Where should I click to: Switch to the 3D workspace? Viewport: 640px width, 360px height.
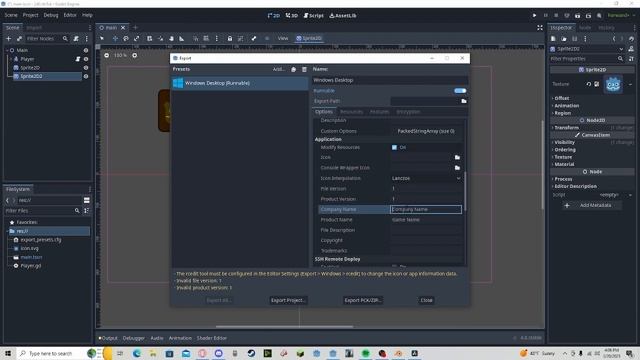point(291,16)
